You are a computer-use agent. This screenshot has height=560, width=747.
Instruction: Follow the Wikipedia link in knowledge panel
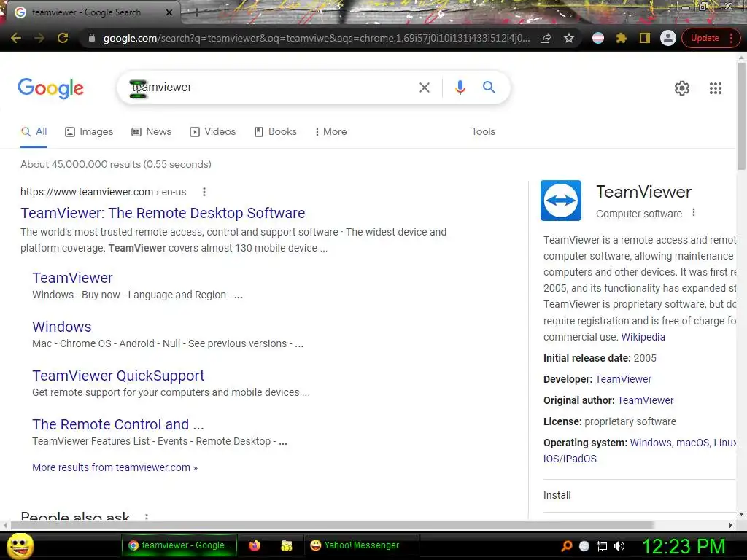click(643, 337)
